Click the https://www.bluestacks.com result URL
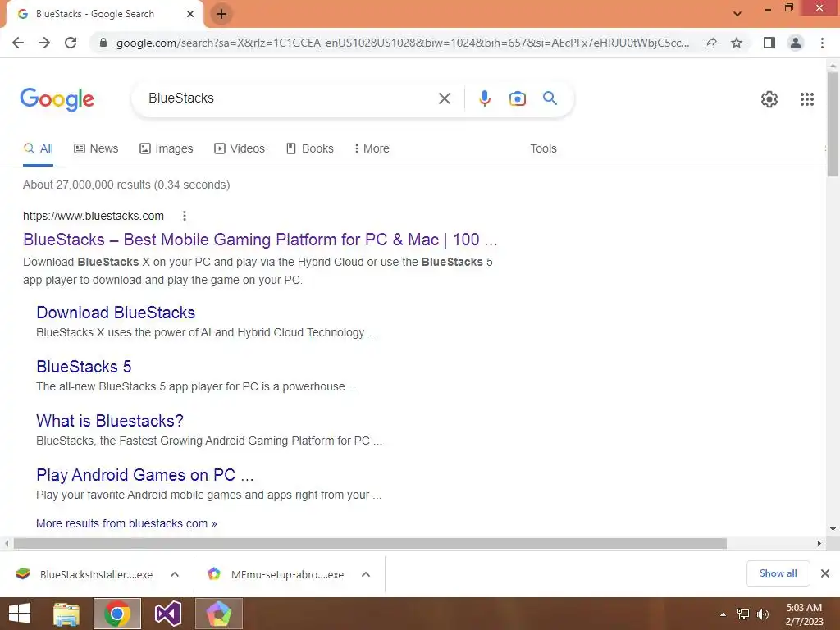The image size is (840, 630). [x=94, y=216]
